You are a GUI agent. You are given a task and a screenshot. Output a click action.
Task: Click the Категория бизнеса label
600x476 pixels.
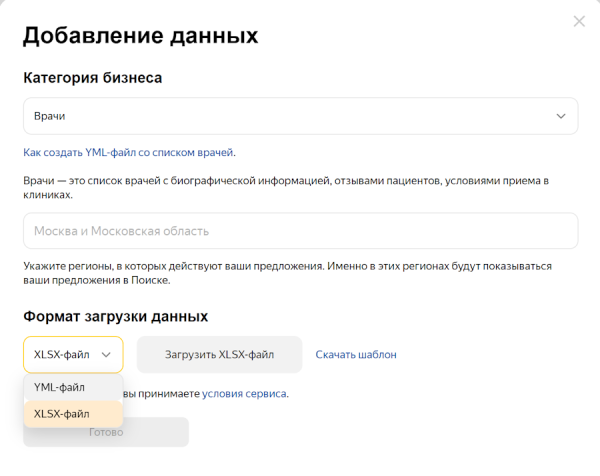click(x=92, y=77)
